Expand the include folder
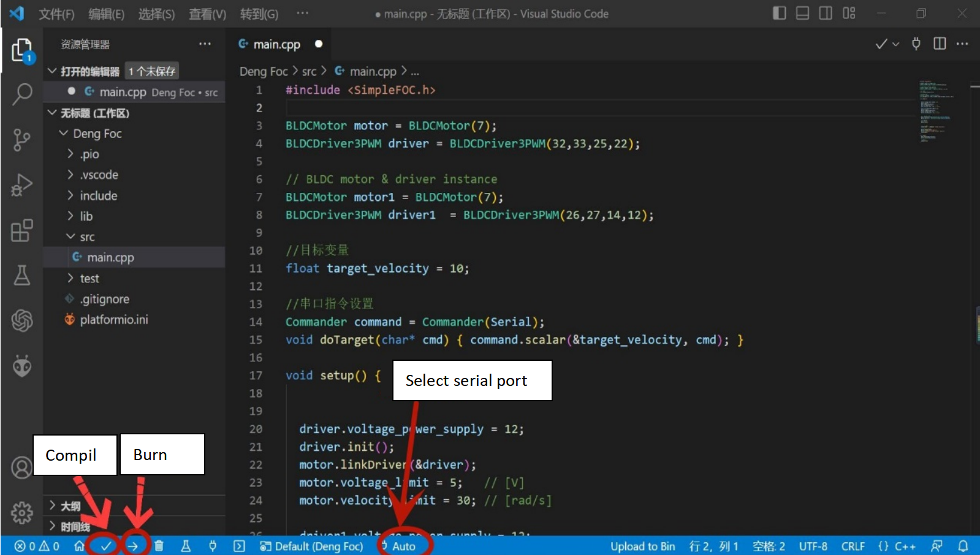The width and height of the screenshot is (980, 555). [x=98, y=196]
